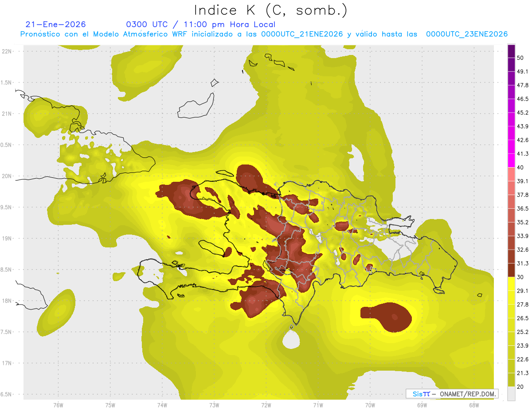Click the 0000UTC_23ENE2026 valid-until timestamp

[x=466, y=34]
